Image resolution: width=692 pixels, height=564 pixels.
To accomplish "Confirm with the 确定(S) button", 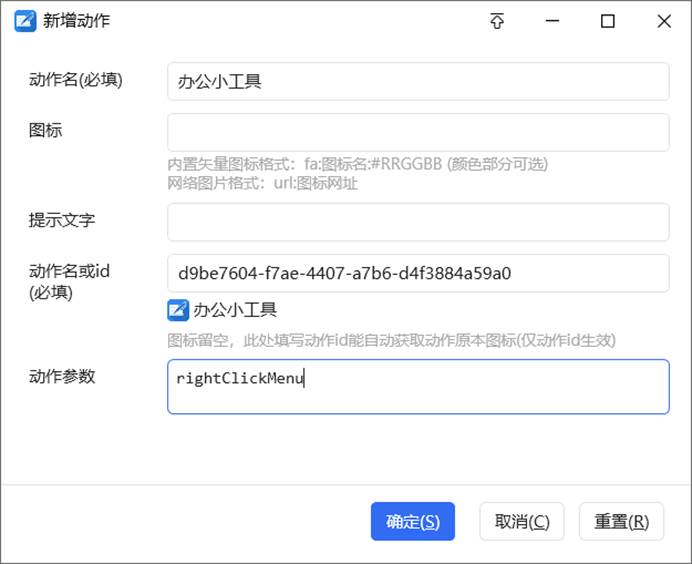I will [413, 521].
